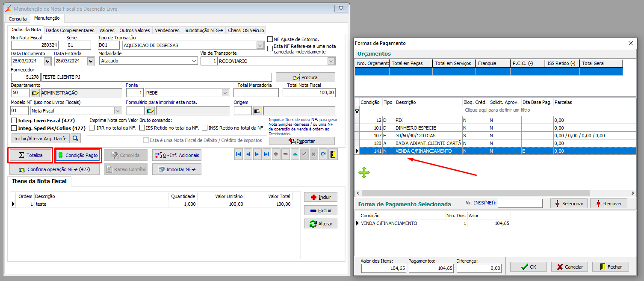Open Valores tab
Image resolution: width=644 pixels, height=281 pixels.
pyautogui.click(x=107, y=30)
